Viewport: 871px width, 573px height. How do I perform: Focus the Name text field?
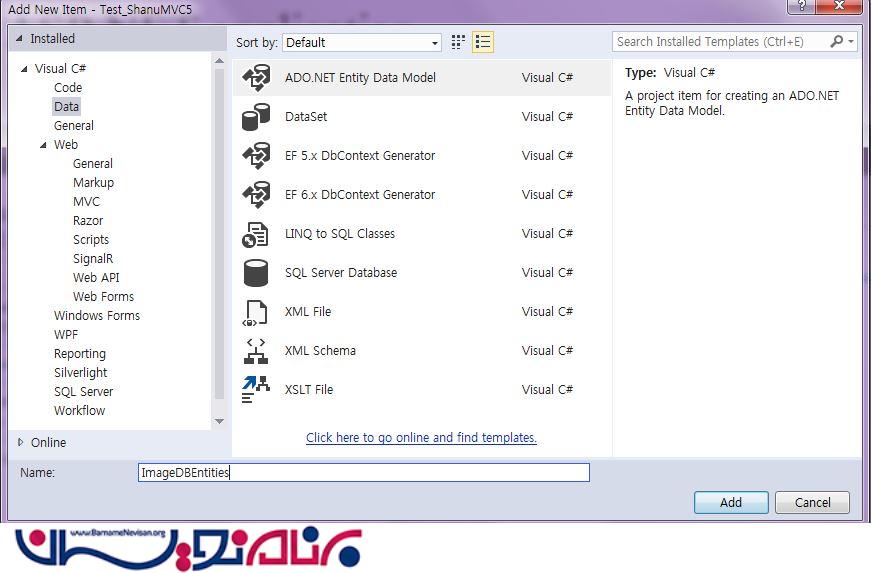363,473
